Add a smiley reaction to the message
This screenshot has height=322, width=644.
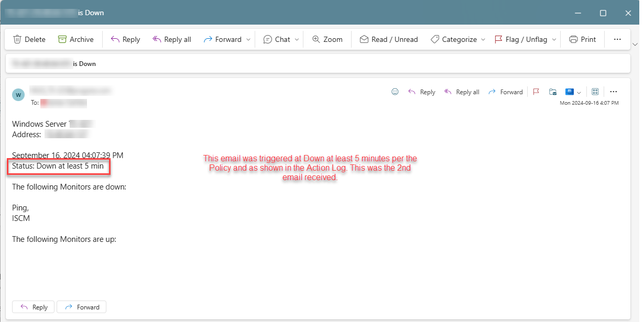[395, 92]
